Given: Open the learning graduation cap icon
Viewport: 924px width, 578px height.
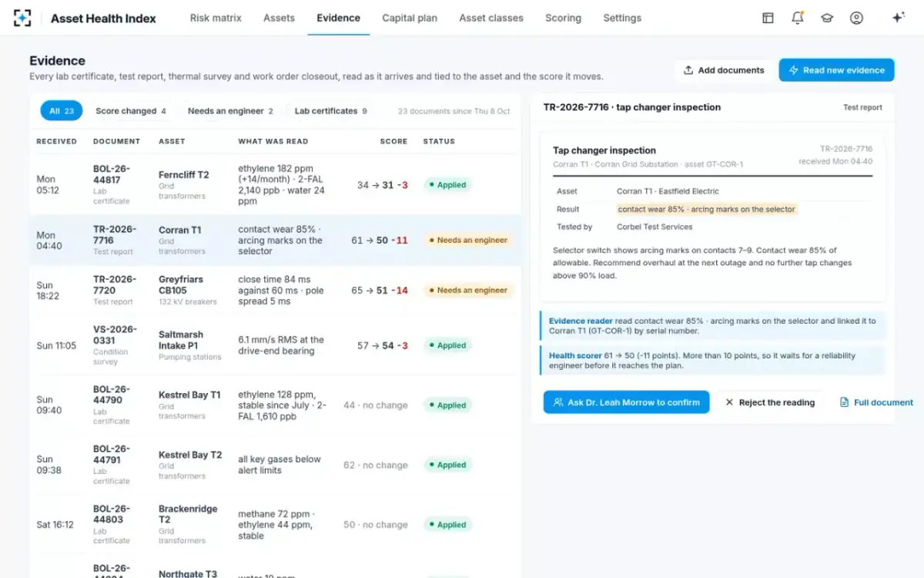Looking at the screenshot, I should [x=827, y=18].
